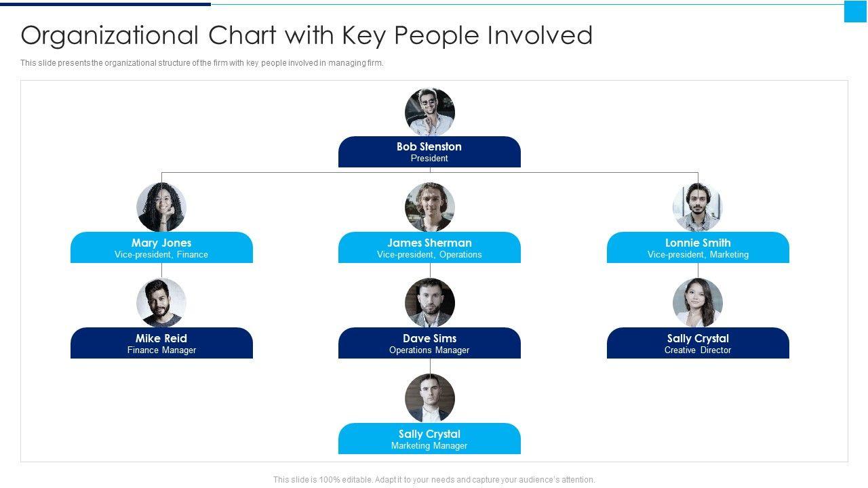
Task: Click the Sally Crystal Creative Director box
Action: click(x=698, y=343)
